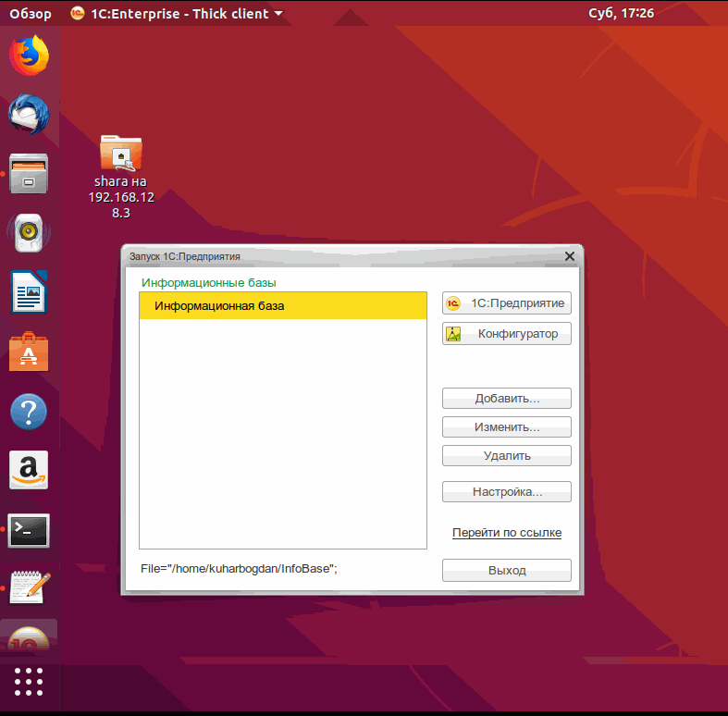Image resolution: width=728 pixels, height=716 pixels.
Task: Launch Thunderbird mail from the dock
Action: point(29,115)
